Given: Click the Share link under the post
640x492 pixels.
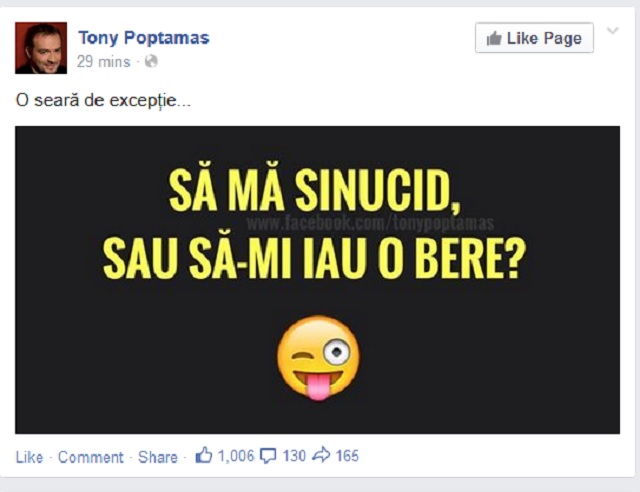Looking at the screenshot, I should click(157, 457).
